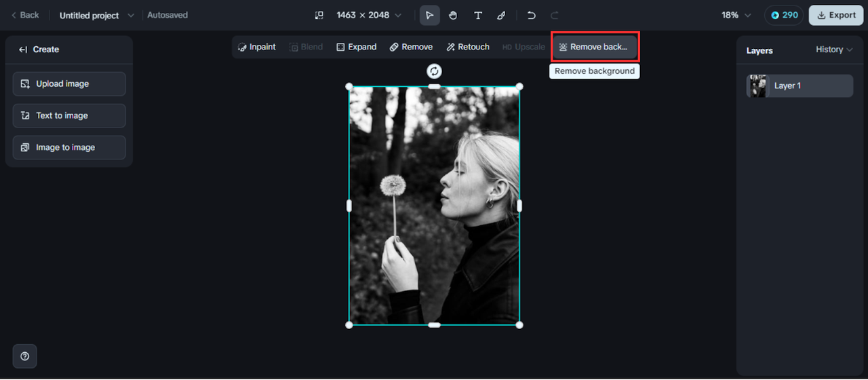
Task: Go back using the Back button
Action: pyautogui.click(x=25, y=15)
